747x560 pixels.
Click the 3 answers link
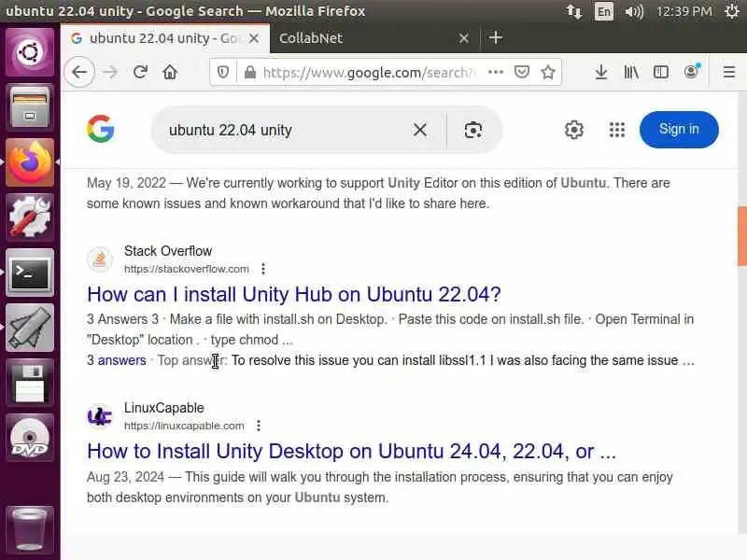point(116,360)
